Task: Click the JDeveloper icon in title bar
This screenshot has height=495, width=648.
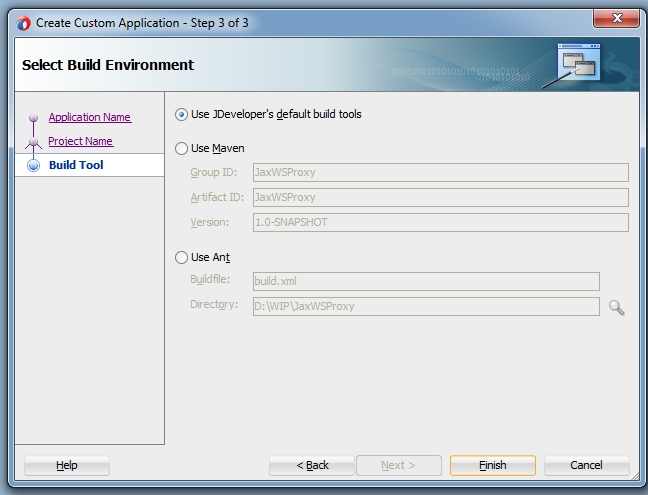Action: [23, 23]
